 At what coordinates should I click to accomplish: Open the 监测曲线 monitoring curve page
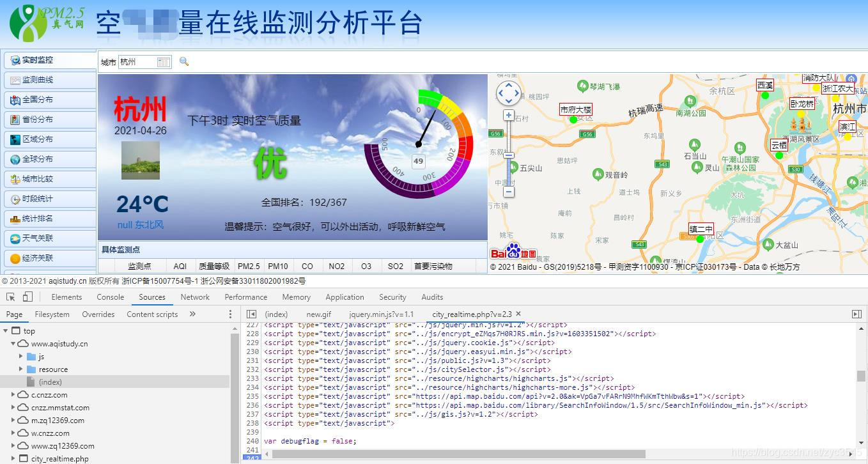tap(50, 80)
